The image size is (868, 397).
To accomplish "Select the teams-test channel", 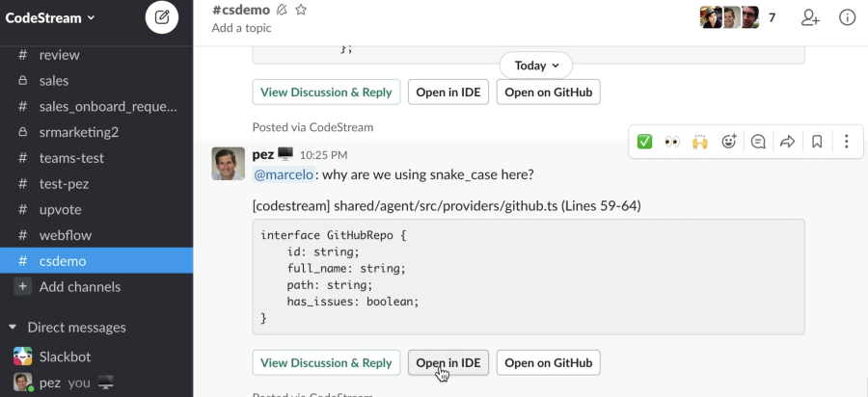I will click(x=71, y=158).
